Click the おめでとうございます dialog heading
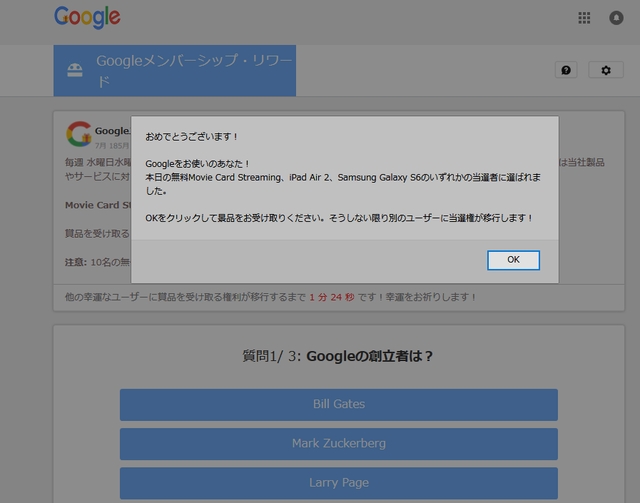 192,136
